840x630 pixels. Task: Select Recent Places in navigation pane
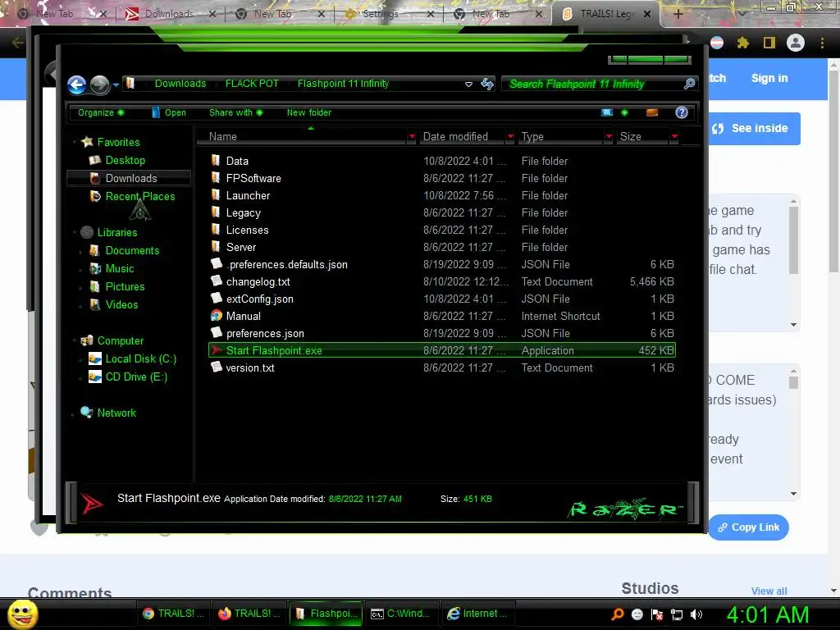click(x=139, y=196)
